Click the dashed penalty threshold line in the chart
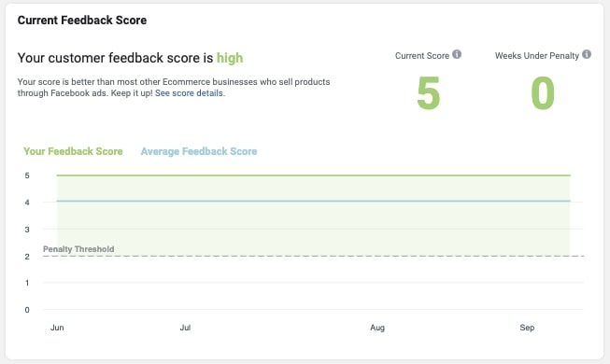This screenshot has width=610, height=364. (313, 256)
